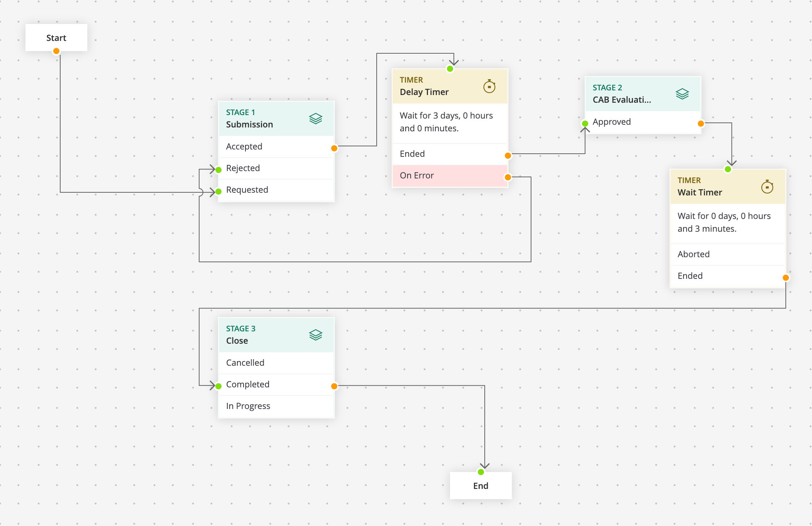
Task: Click the stopwatch icon on Delay Timer
Action: [489, 87]
